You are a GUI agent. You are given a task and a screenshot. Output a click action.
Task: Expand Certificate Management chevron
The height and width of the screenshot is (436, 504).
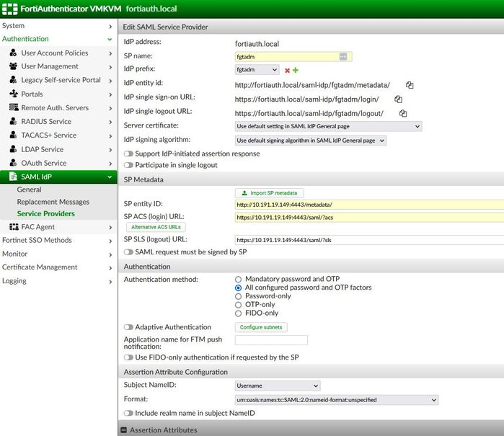click(110, 268)
